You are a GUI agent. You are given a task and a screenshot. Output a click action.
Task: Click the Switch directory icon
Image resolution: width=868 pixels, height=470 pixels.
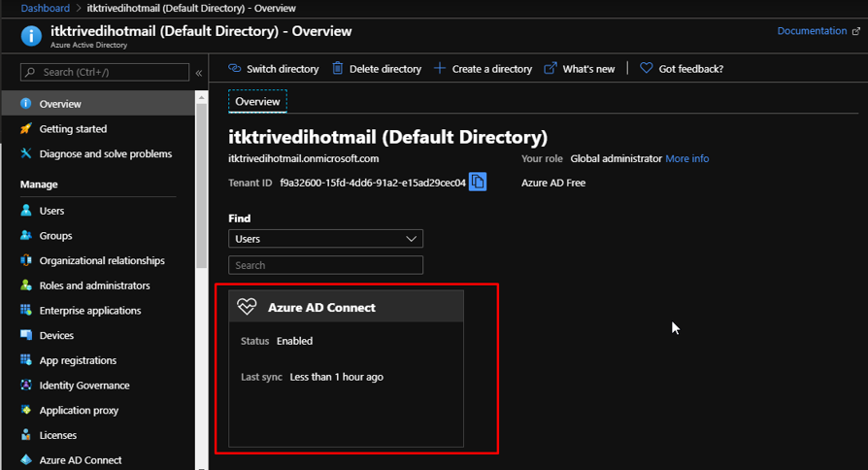[235, 69]
